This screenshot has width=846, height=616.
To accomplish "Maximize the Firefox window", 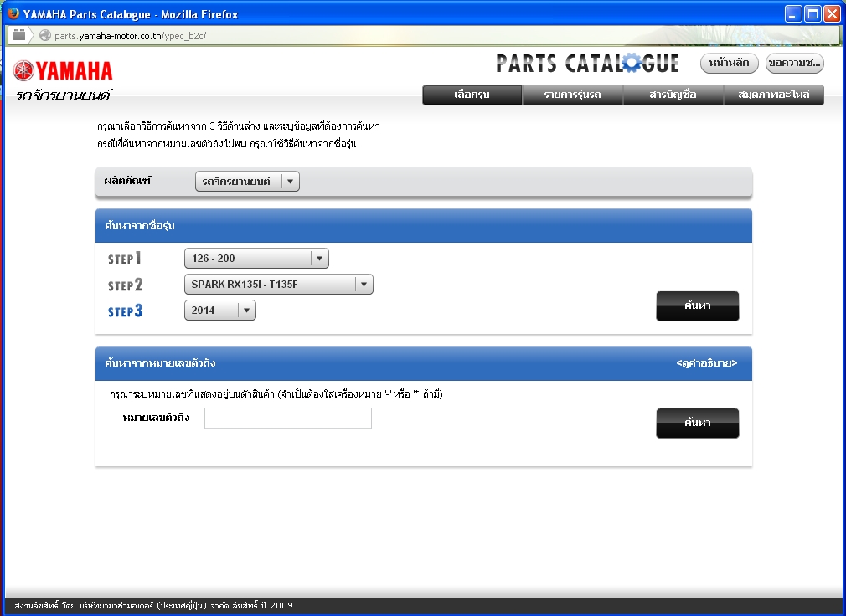I will pyautogui.click(x=812, y=14).
